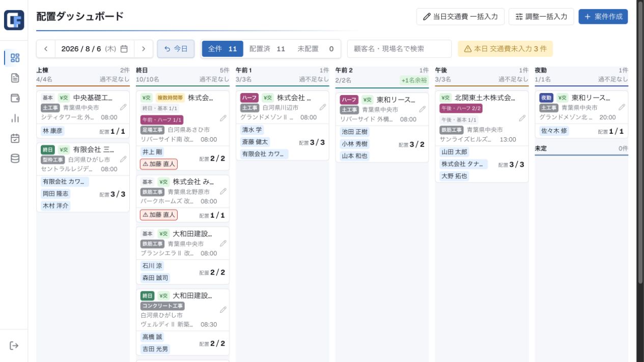Click worker chip 石川 涼

tap(152, 266)
